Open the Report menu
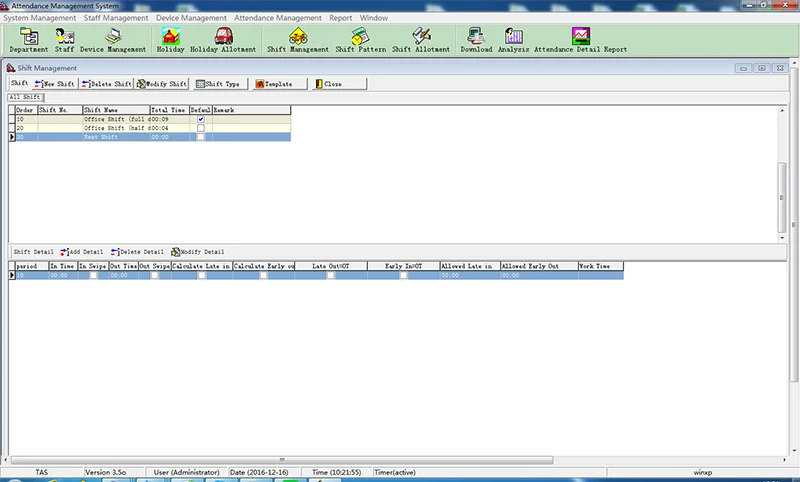This screenshot has width=800, height=482. (340, 18)
